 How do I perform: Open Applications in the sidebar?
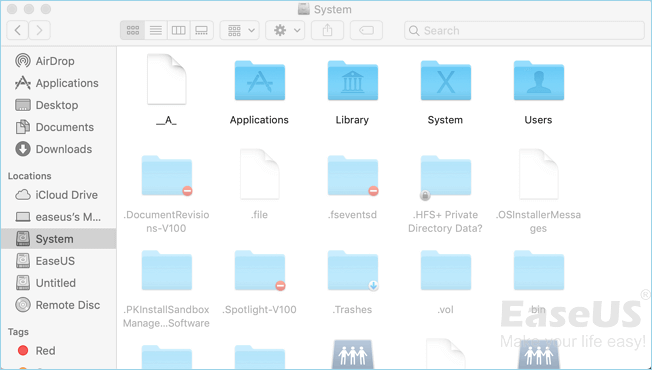(x=58, y=83)
